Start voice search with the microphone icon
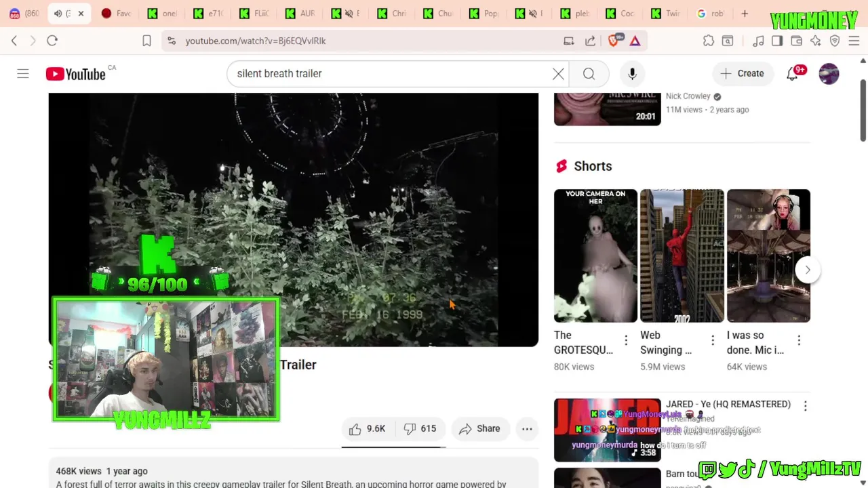868x488 pixels. pyautogui.click(x=632, y=73)
